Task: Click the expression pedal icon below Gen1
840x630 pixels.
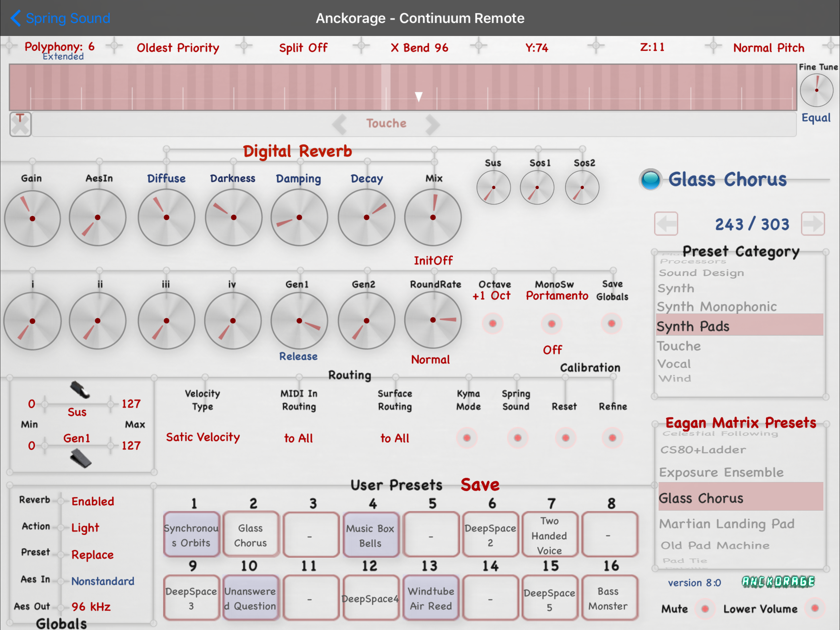Action: (81, 458)
